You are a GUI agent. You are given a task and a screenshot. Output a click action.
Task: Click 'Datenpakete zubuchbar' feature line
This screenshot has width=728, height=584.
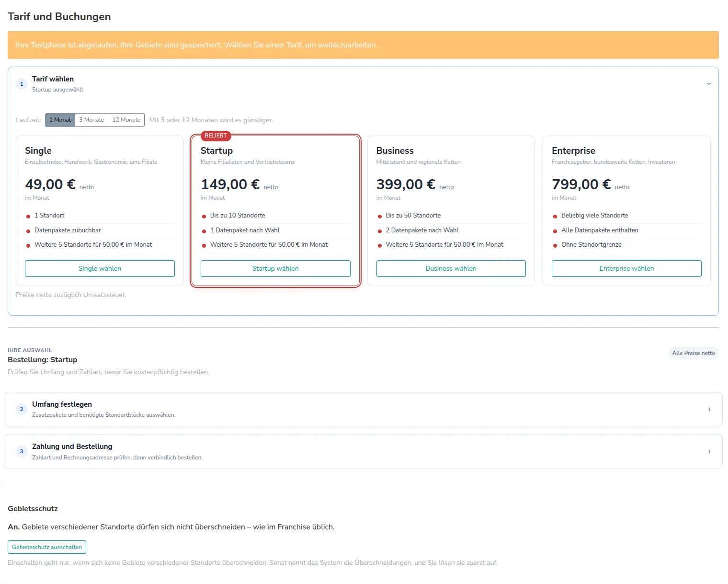click(68, 230)
